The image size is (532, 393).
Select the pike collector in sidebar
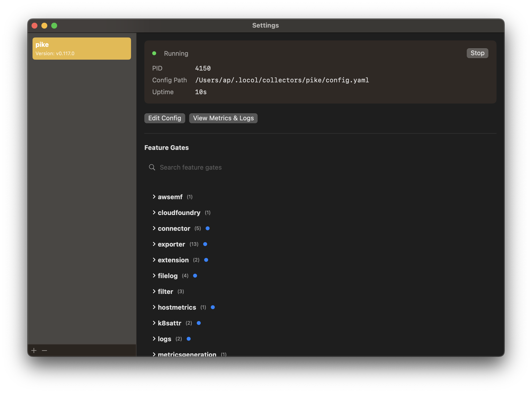pyautogui.click(x=82, y=49)
